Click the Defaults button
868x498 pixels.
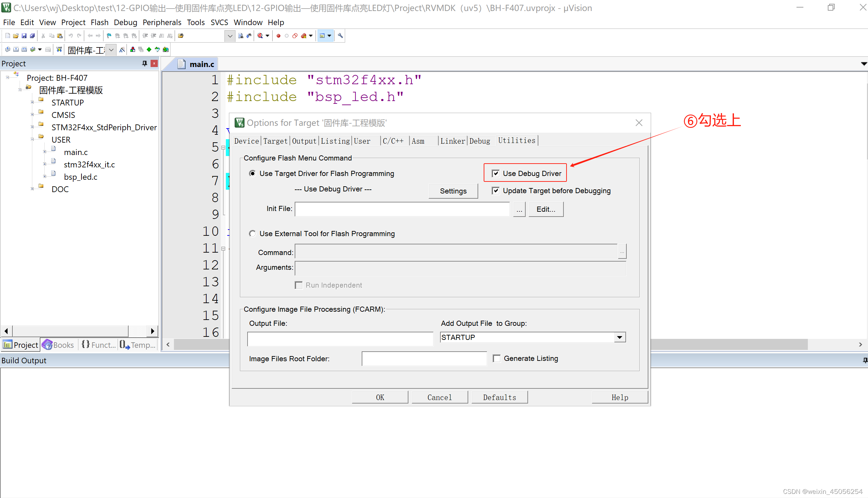[x=499, y=397]
